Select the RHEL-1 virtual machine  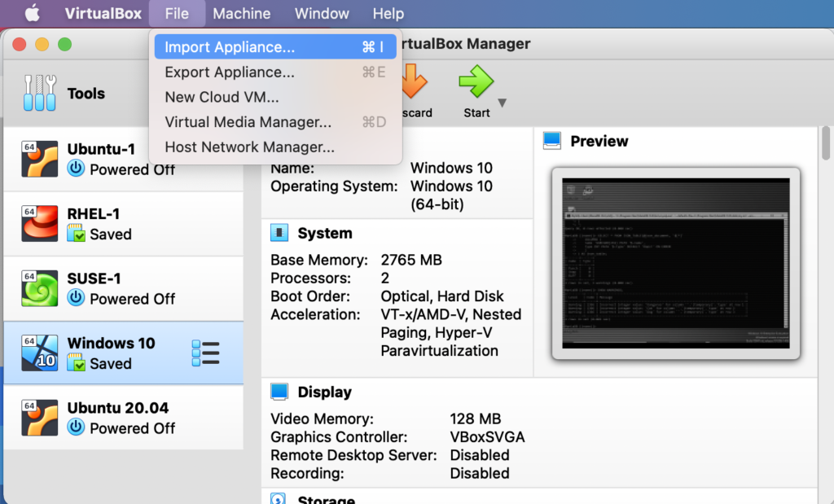tap(124, 224)
